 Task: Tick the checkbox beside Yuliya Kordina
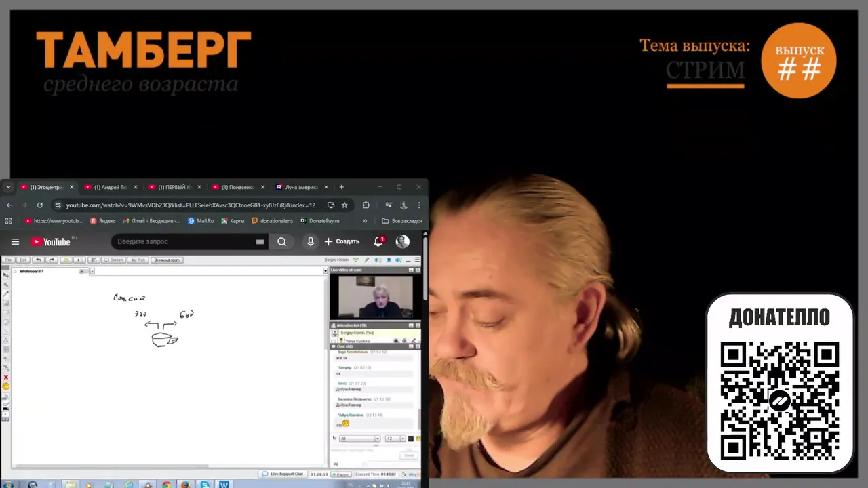pyautogui.click(x=333, y=341)
